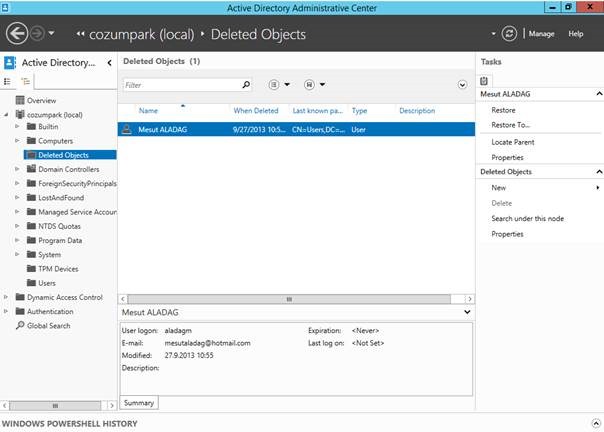Sort by Name column
604x432 pixels.
148,111
